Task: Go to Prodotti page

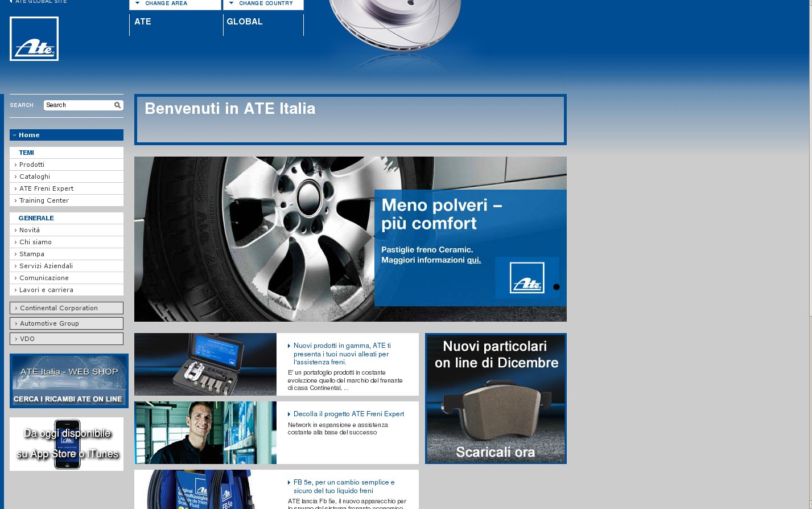Action: [67, 165]
